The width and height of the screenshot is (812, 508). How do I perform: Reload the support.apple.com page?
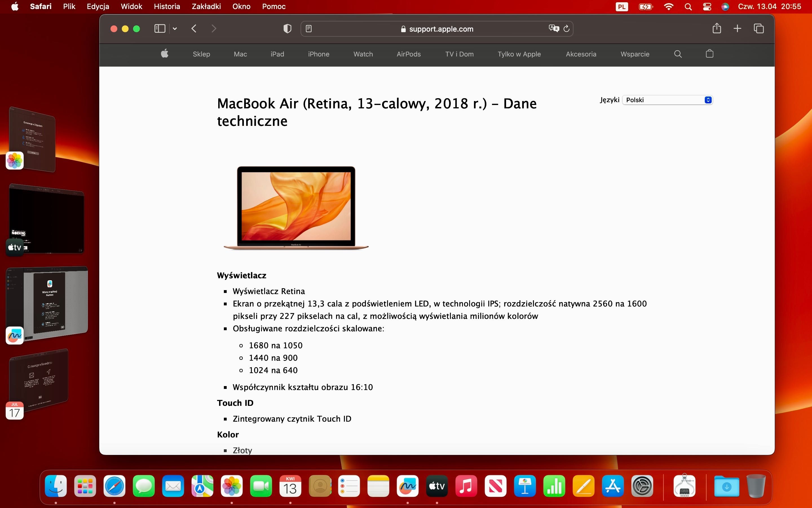567,29
